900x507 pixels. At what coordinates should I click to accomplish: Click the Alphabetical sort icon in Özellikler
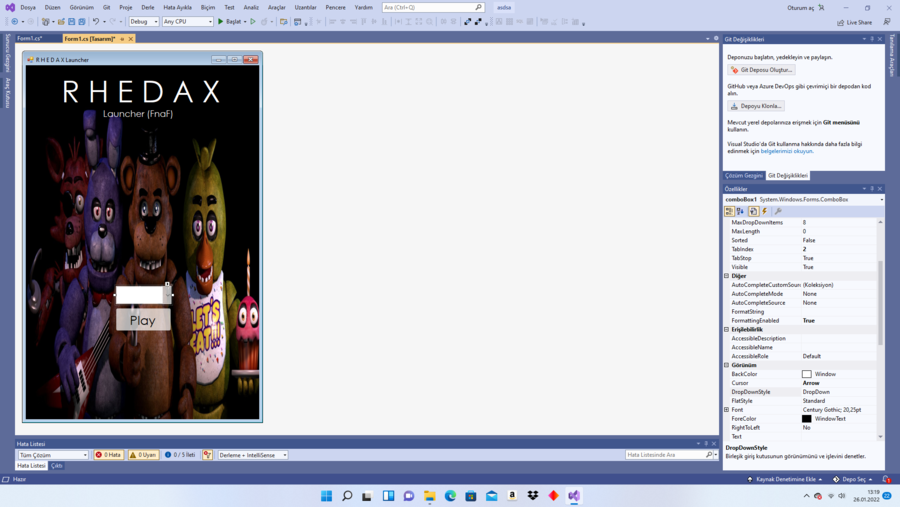(740, 211)
